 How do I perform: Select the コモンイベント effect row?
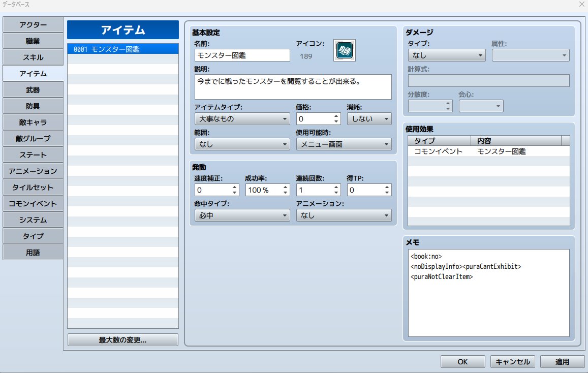coord(488,151)
